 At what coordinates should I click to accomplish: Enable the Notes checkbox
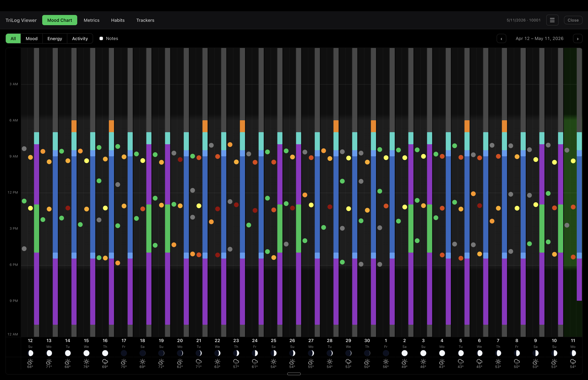coord(101,38)
